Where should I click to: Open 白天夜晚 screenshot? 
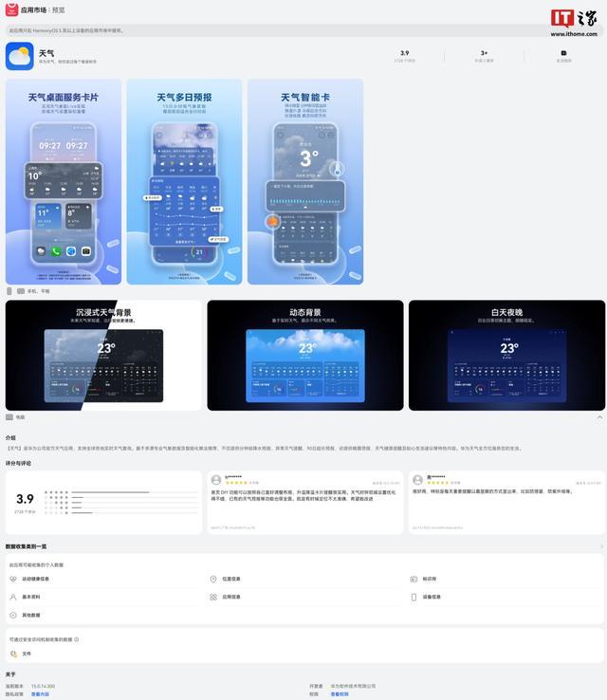click(507, 356)
